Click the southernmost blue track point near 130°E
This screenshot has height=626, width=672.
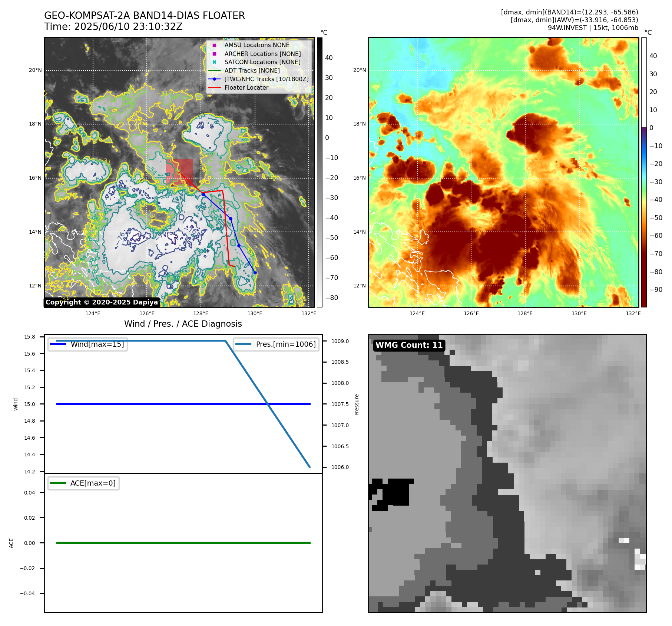(x=255, y=273)
